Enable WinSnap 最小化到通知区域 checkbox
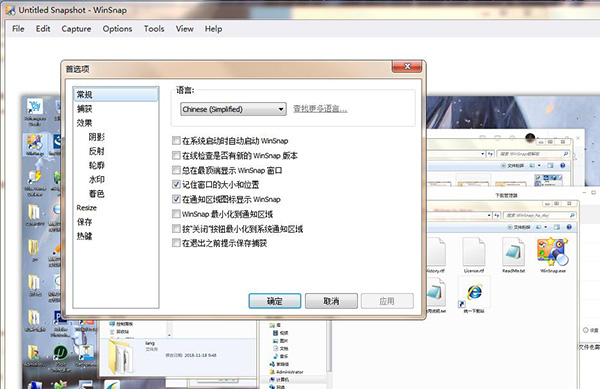The height and width of the screenshot is (389, 600). pos(176,213)
